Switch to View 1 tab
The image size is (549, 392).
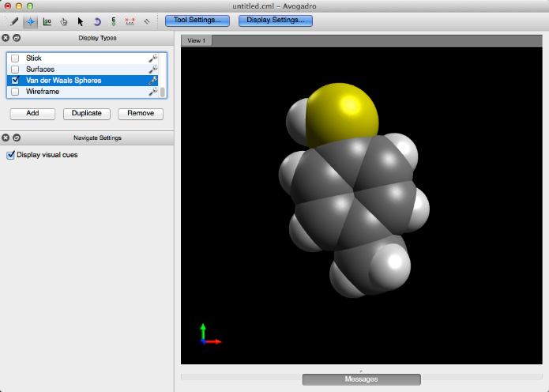coord(196,40)
